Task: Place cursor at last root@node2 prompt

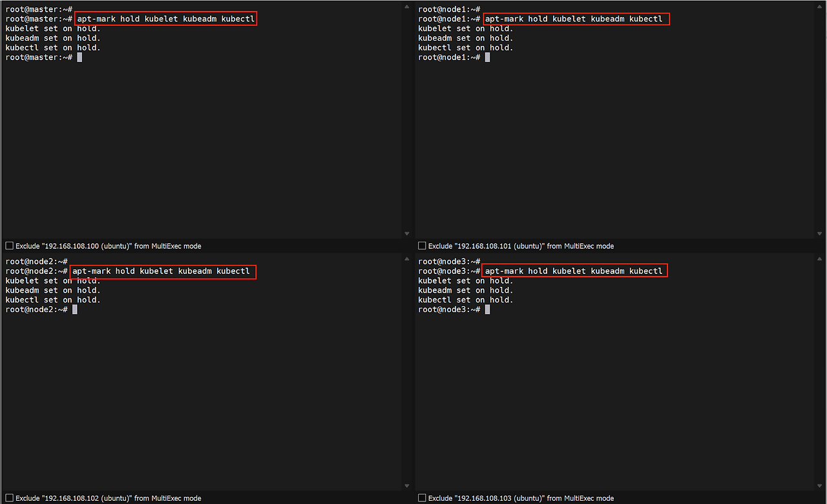Action: (75, 310)
